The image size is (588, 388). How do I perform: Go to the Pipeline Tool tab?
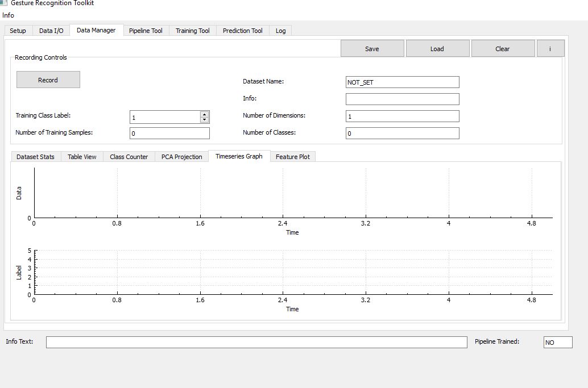(x=146, y=31)
